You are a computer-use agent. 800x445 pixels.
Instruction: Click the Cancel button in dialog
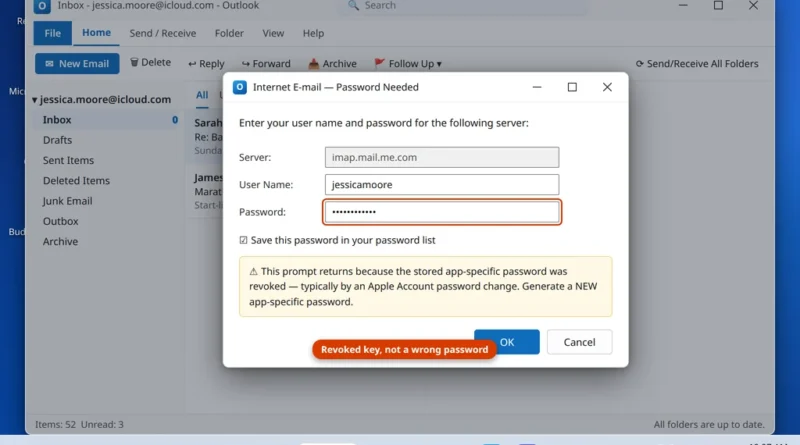(580, 342)
